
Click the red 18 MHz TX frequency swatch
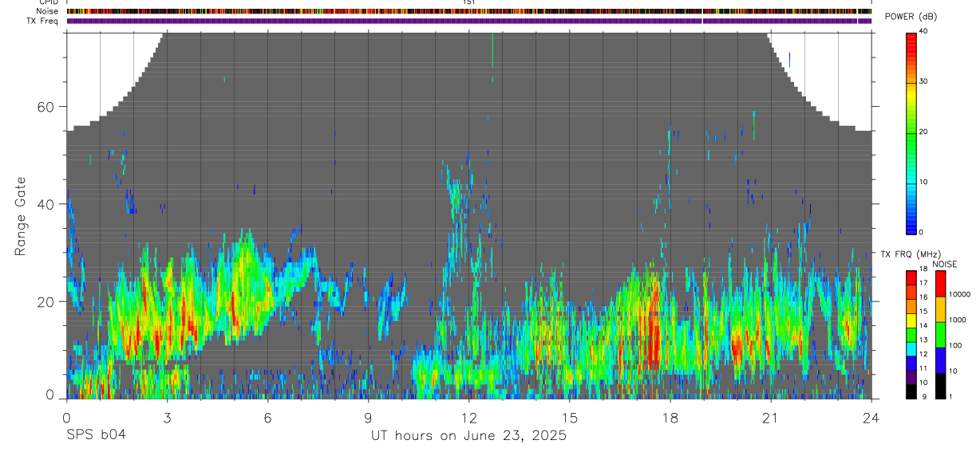click(911, 278)
